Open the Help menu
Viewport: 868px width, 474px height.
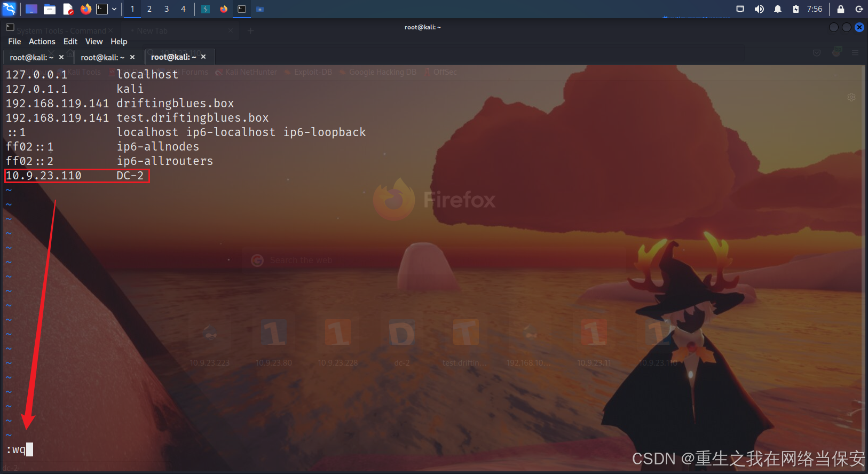click(119, 42)
